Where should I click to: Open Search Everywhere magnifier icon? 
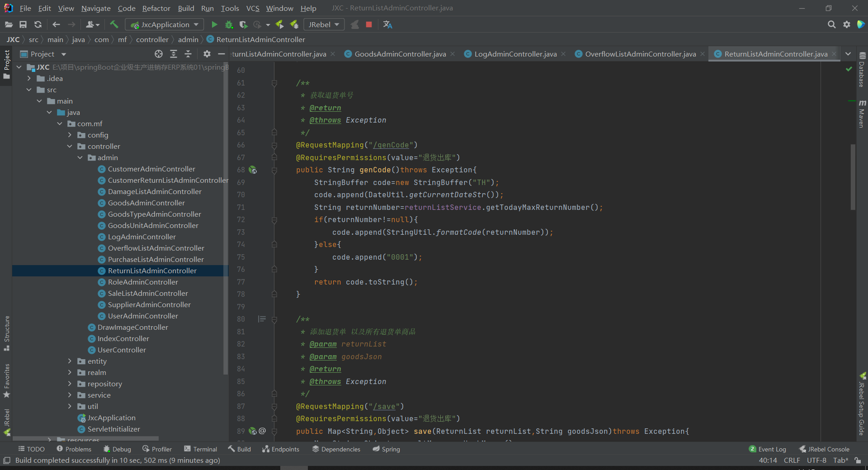click(831, 24)
